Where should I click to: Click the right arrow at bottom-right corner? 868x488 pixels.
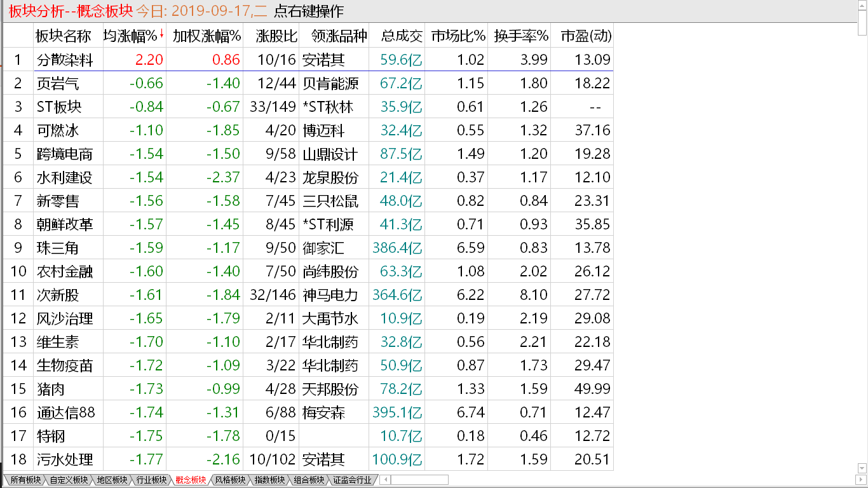[x=862, y=480]
